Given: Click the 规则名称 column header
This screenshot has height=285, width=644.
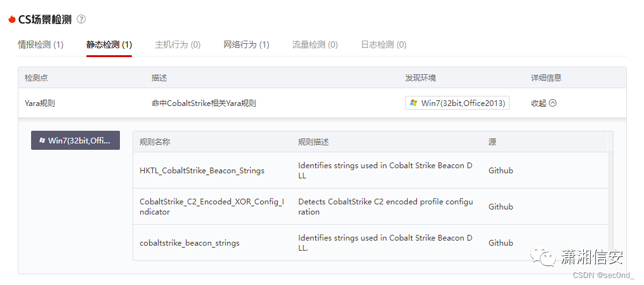Looking at the screenshot, I should tap(155, 142).
